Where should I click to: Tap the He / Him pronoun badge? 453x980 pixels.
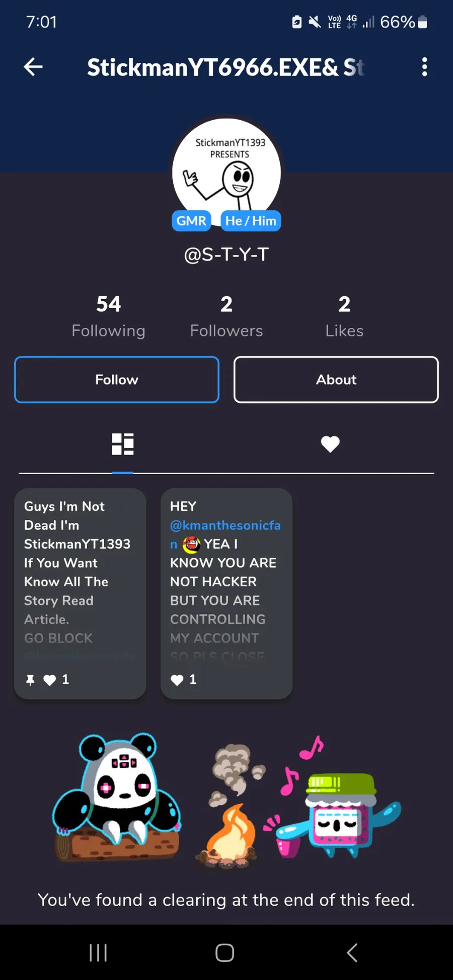(251, 221)
